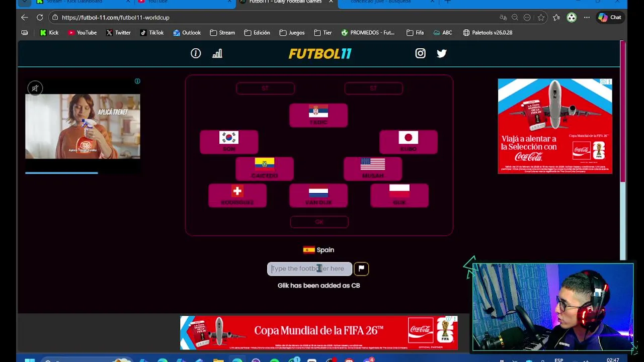Click the address bar URL
This screenshot has height=362, width=644.
coord(115,17)
